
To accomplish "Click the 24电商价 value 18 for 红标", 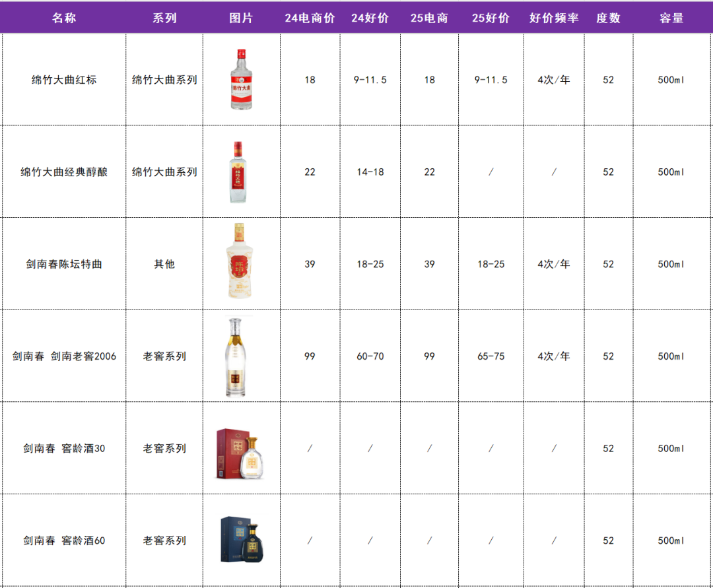I will [x=310, y=80].
